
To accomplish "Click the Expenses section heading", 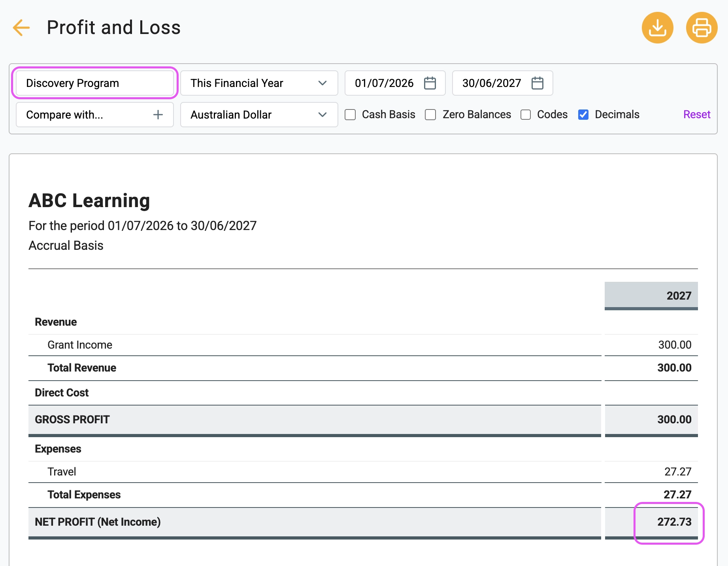I will (x=58, y=449).
